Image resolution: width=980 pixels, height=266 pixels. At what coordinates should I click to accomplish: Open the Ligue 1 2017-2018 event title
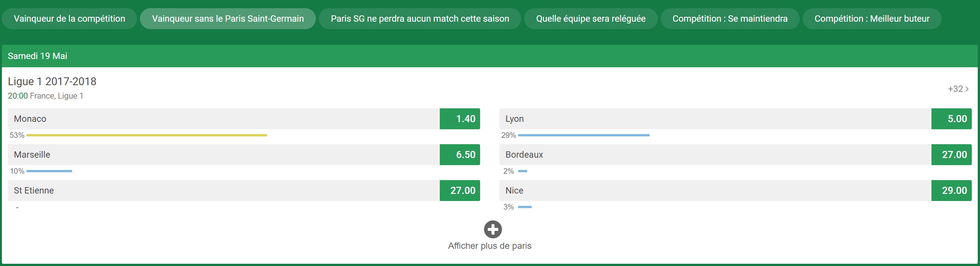(x=52, y=81)
